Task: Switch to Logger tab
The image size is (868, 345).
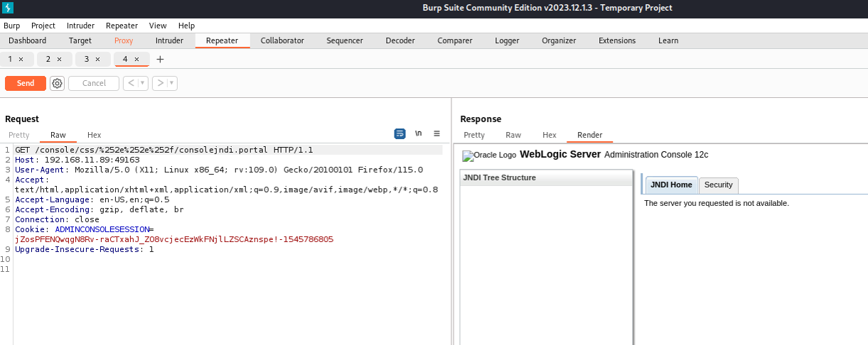Action: (x=507, y=40)
